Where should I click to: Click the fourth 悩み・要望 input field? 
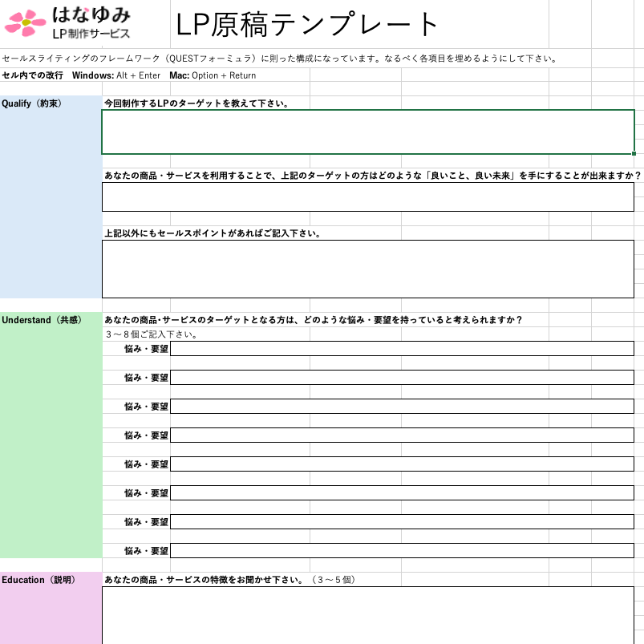401,435
